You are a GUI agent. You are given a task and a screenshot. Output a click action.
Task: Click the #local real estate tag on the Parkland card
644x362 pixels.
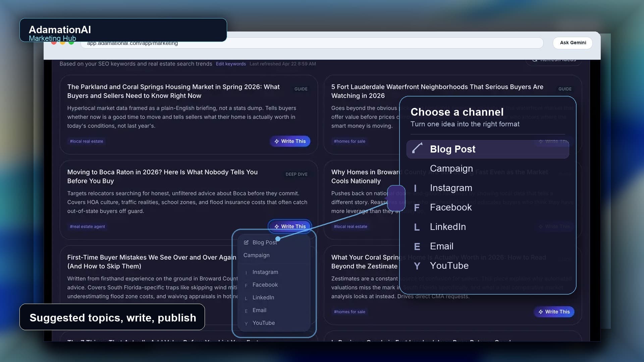tap(87, 141)
